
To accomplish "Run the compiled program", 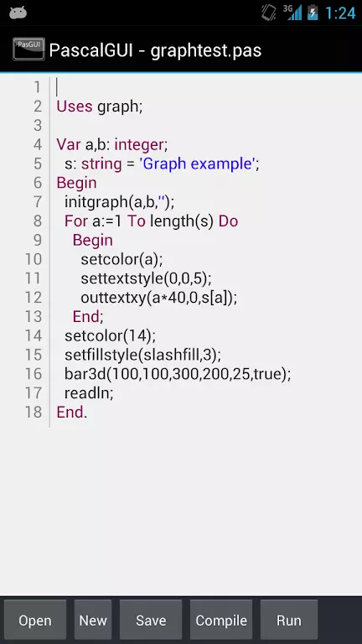I will click(x=289, y=621).
